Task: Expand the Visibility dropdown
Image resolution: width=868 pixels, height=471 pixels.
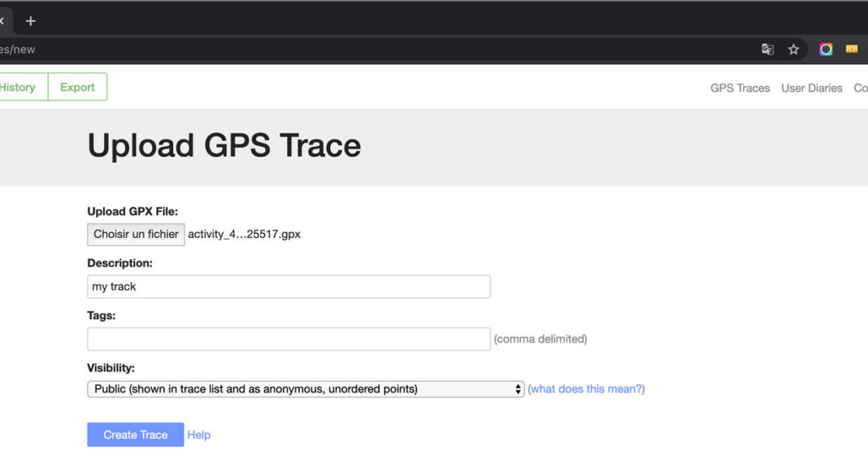Action: (305, 389)
